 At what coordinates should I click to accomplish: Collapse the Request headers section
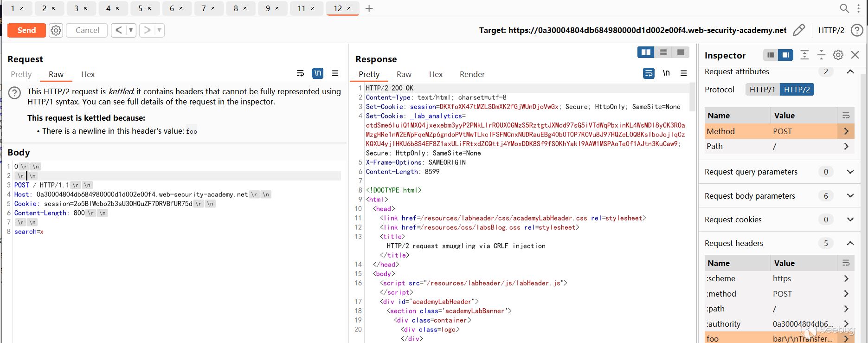850,243
